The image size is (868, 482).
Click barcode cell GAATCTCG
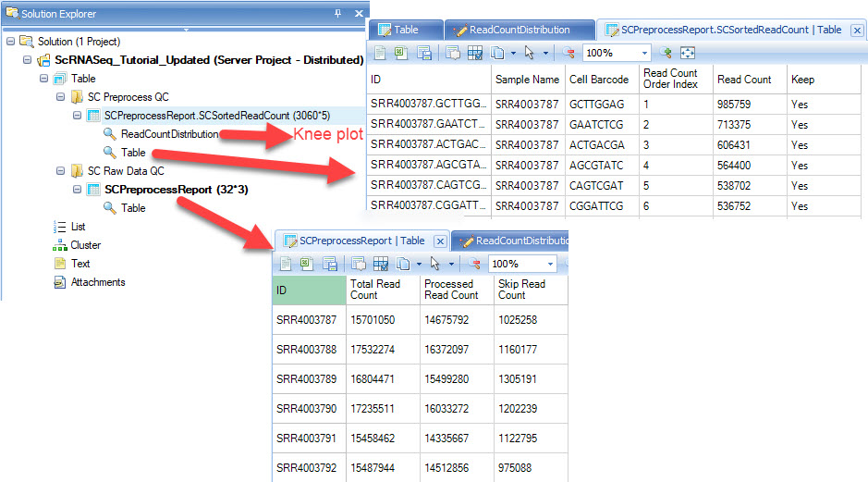[603, 125]
